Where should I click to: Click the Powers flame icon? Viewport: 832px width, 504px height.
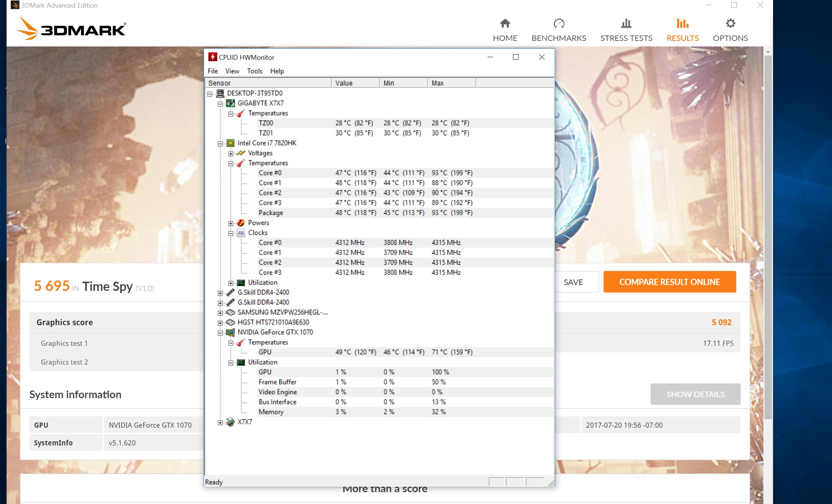(x=241, y=222)
